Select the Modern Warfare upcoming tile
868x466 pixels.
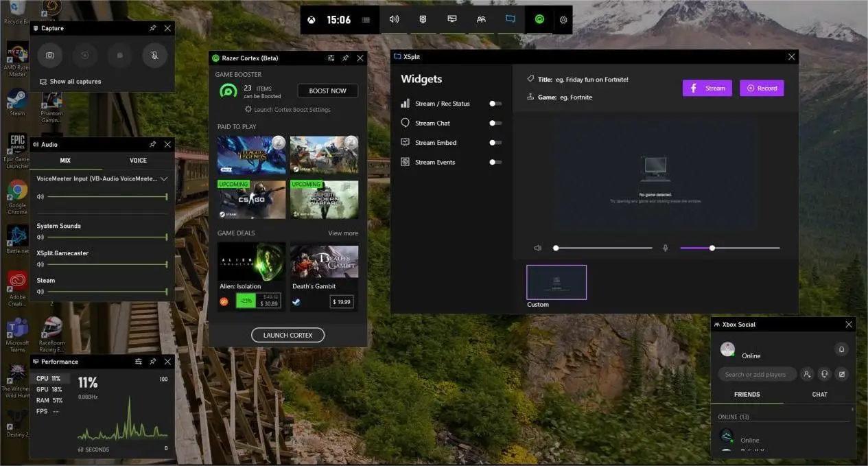pos(324,200)
